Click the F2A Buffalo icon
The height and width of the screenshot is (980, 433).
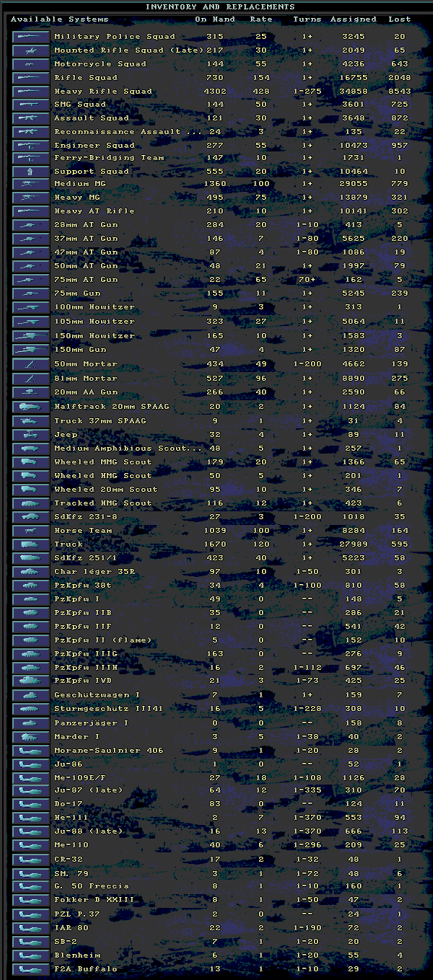(x=30, y=969)
